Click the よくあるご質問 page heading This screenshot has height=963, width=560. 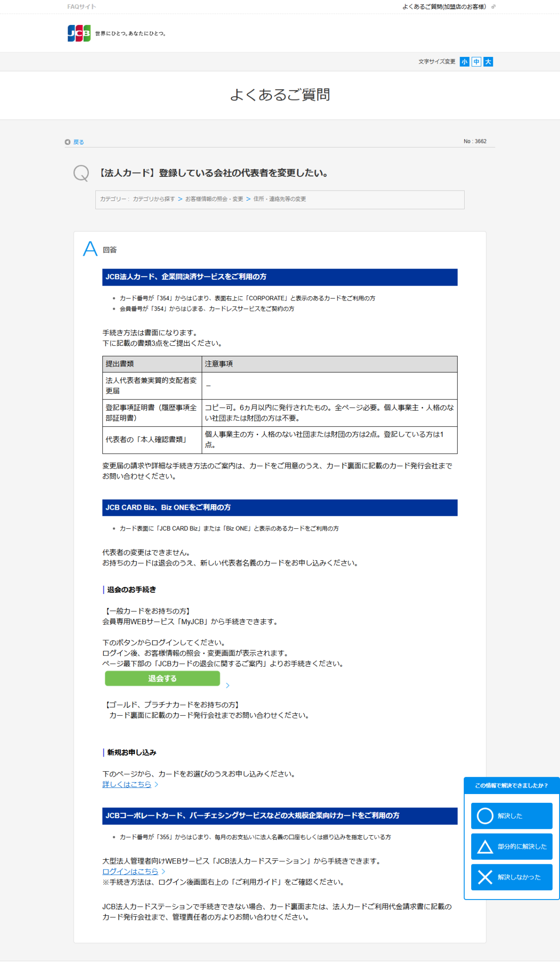point(280,94)
